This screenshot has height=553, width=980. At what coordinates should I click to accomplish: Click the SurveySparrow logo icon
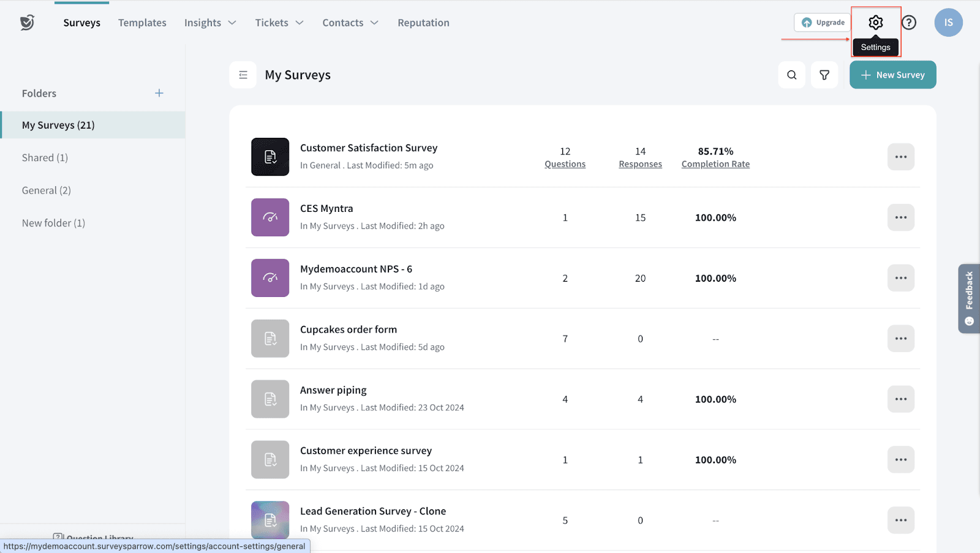(x=27, y=23)
